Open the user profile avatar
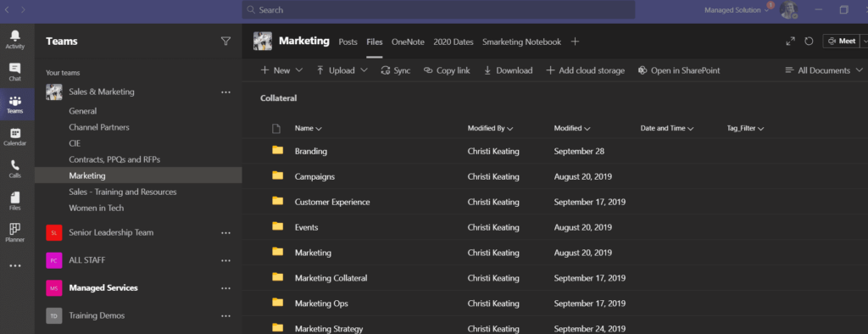 (x=789, y=10)
